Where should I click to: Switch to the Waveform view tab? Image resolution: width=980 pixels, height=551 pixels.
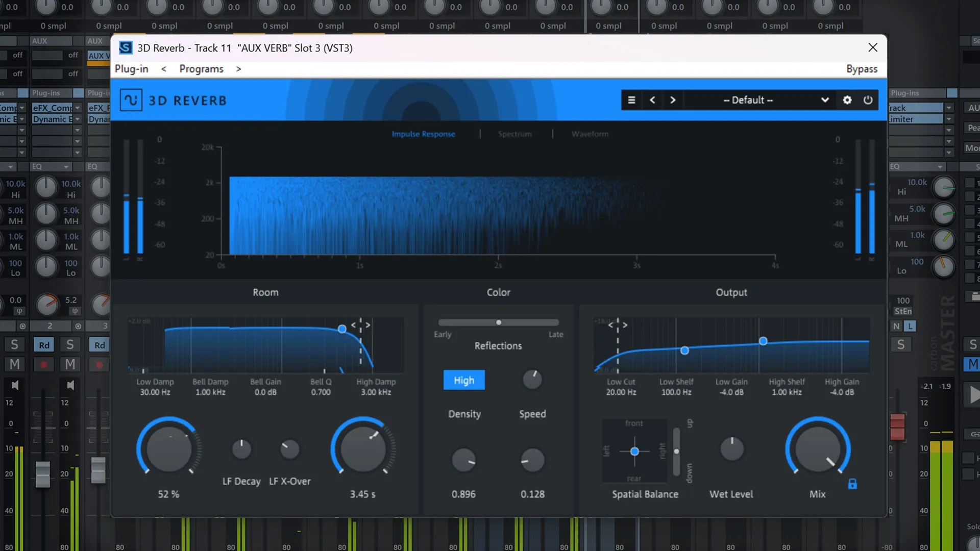[x=590, y=134]
